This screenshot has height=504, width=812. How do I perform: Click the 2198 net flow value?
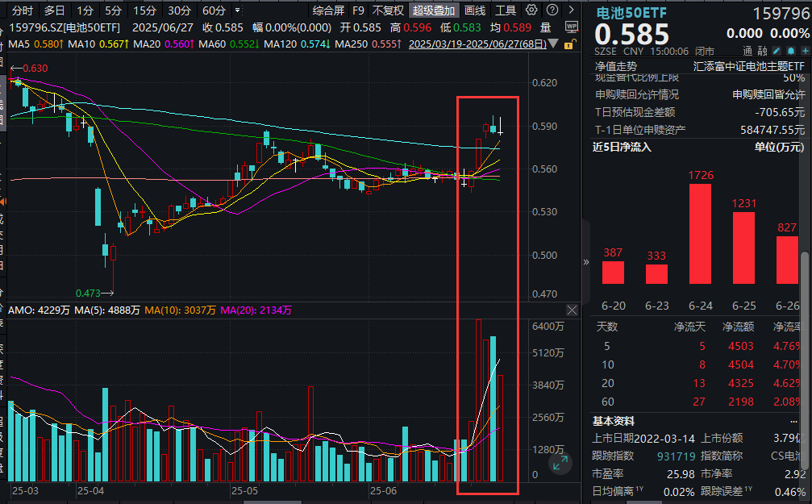point(740,402)
